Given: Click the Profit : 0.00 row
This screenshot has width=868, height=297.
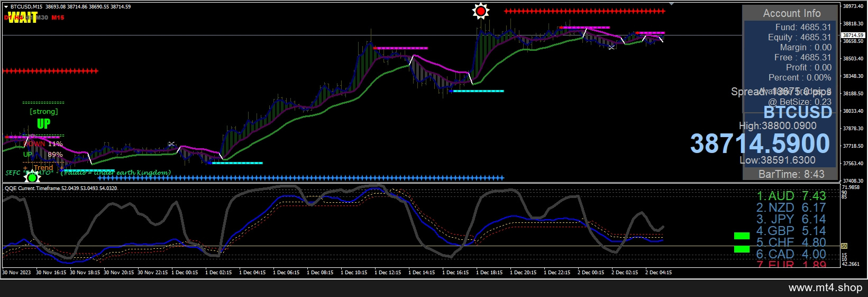Looking at the screenshot, I should point(808,67).
